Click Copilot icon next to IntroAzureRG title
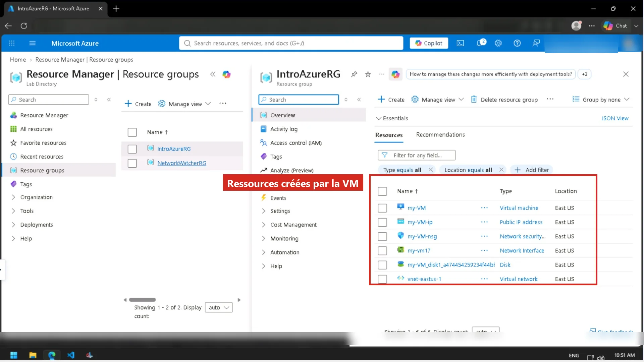 coord(395,74)
